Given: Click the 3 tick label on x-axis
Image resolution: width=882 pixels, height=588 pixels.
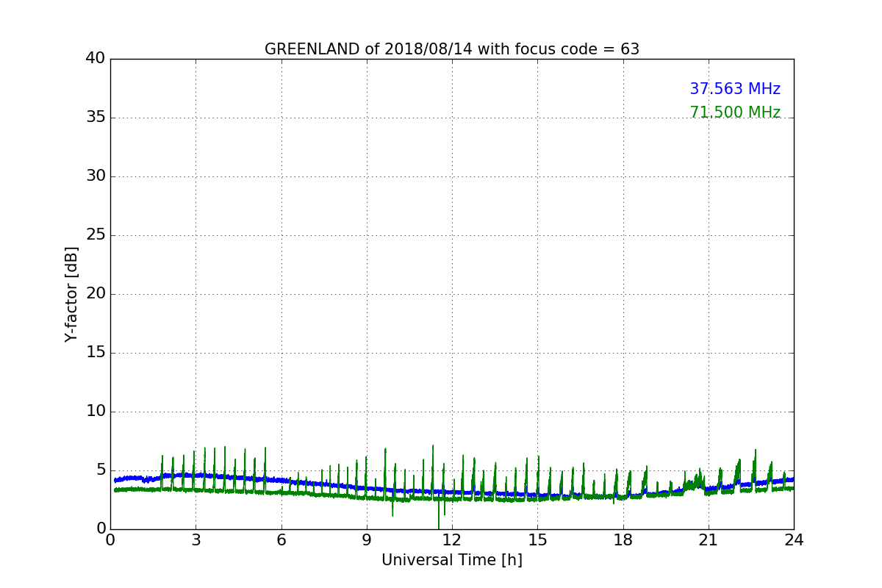Looking at the screenshot, I should 196,540.
